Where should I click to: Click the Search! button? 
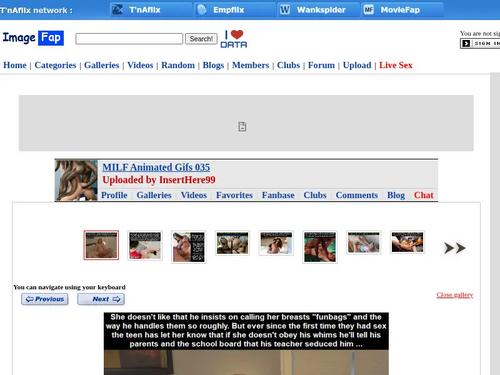tap(201, 39)
